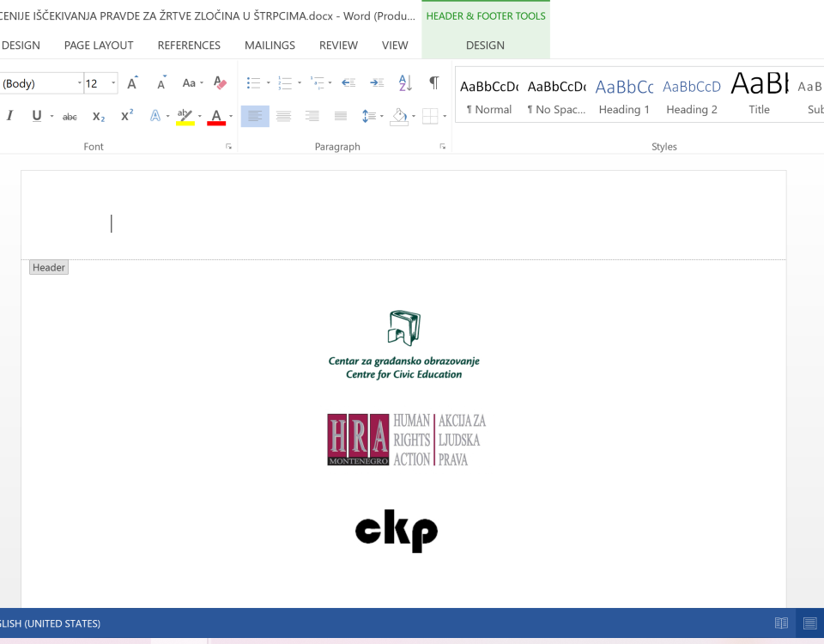Open the Review tab
The width and height of the screenshot is (824, 644).
tap(338, 46)
